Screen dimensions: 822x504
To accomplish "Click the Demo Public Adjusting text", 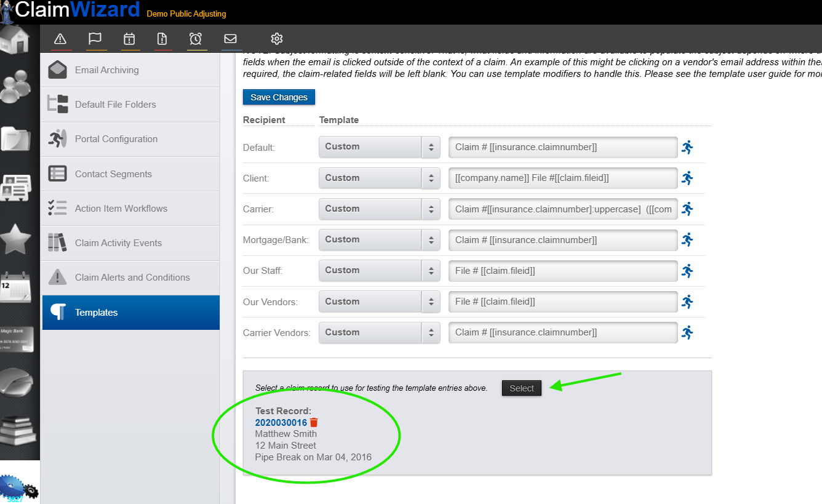I will pyautogui.click(x=186, y=14).
